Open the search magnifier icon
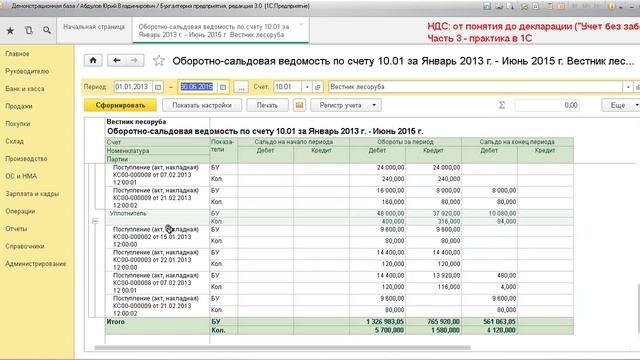The height and width of the screenshot is (360, 640). pyautogui.click(x=47, y=31)
